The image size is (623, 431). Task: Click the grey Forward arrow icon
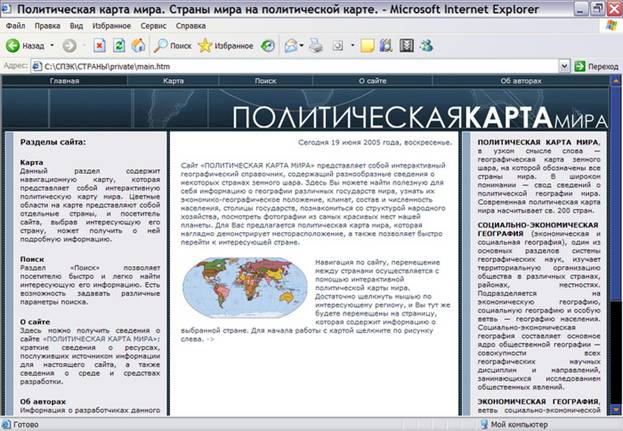coord(70,46)
